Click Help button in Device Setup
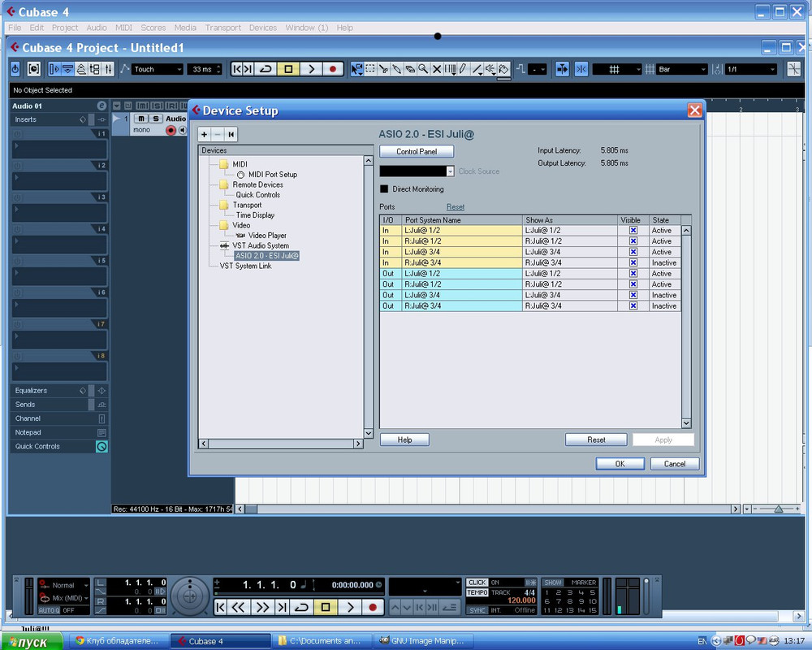 pyautogui.click(x=404, y=440)
